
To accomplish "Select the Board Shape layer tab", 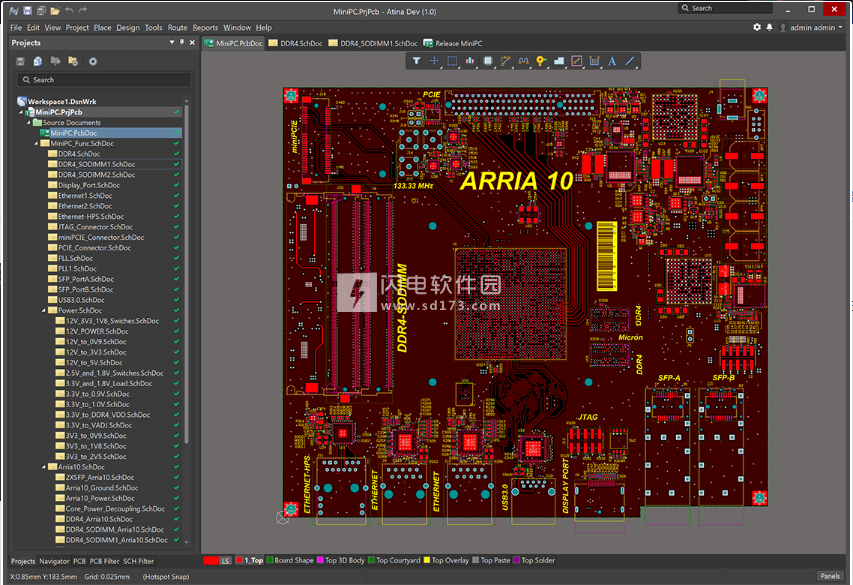I will coord(290,561).
